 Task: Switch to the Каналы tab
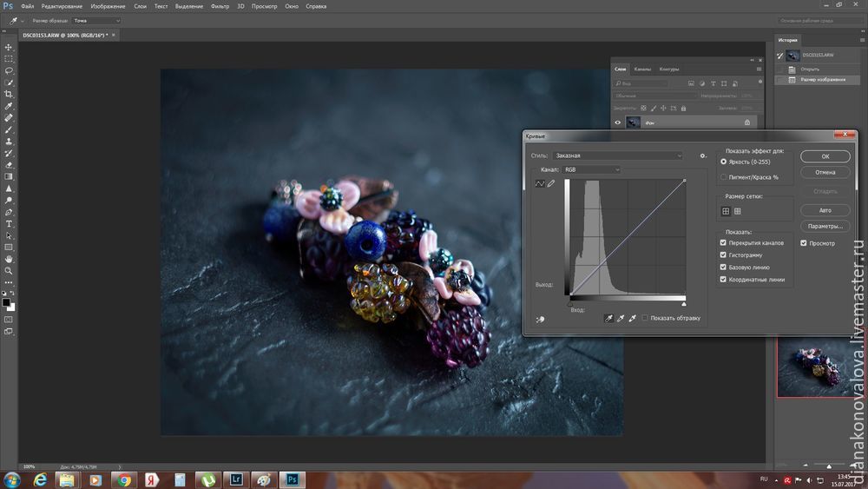click(x=642, y=69)
